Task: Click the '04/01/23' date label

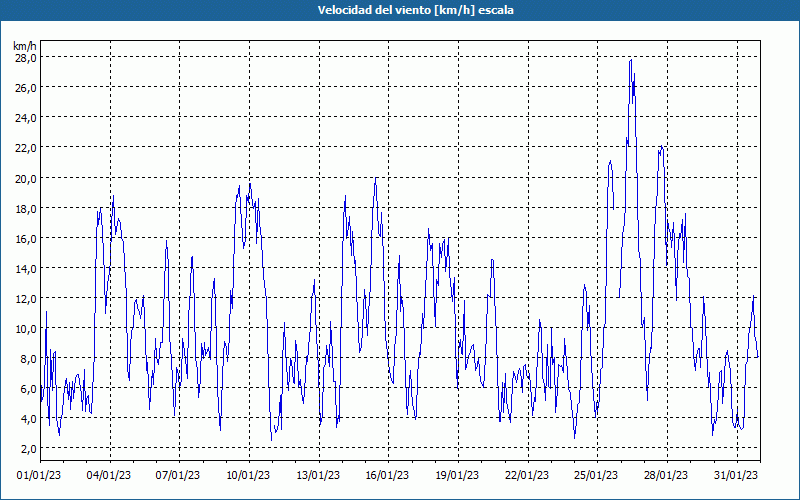Action: tap(109, 475)
